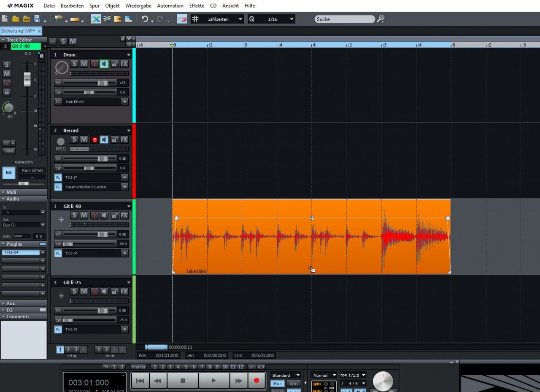Click the object lock icon on Take1860 clip
Viewport: 540px width, 392px height.
coord(311,269)
